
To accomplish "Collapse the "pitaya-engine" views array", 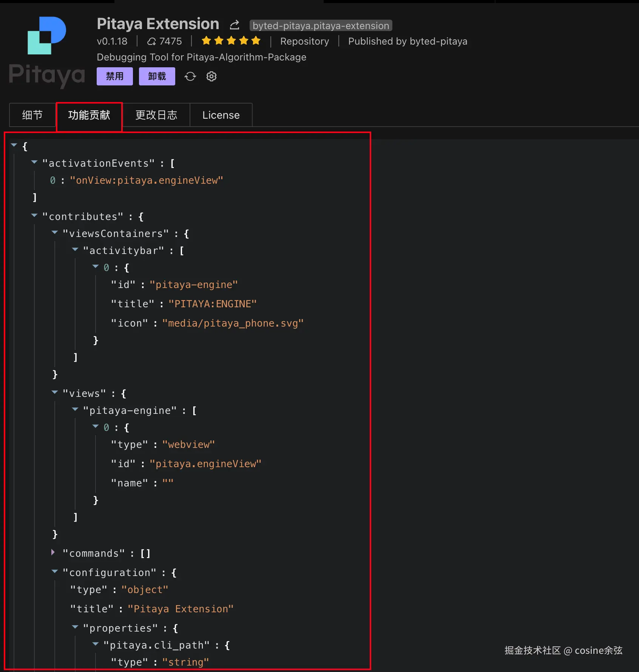I will (x=75, y=410).
